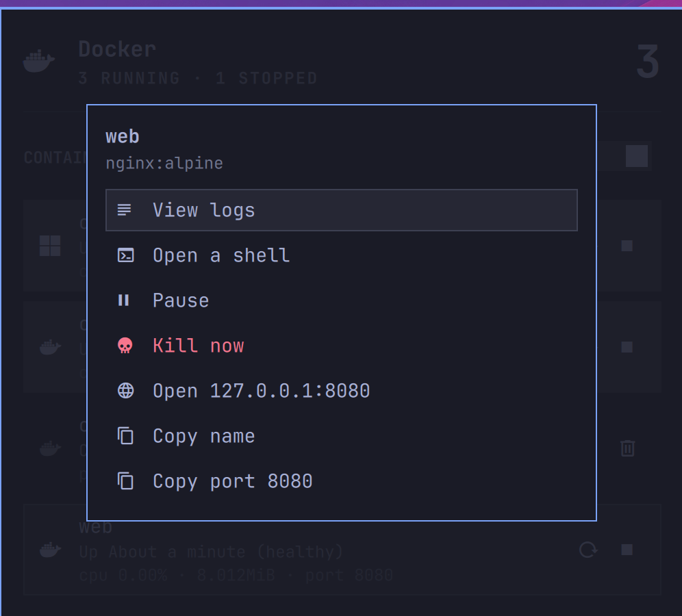Restart the web container
Viewport: 682px width, 616px height.
(588, 550)
